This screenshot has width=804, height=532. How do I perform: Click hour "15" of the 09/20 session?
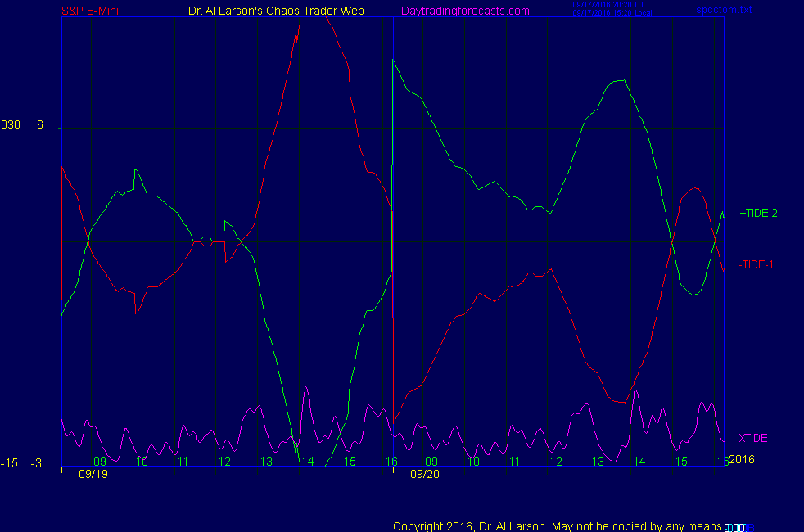click(x=681, y=462)
